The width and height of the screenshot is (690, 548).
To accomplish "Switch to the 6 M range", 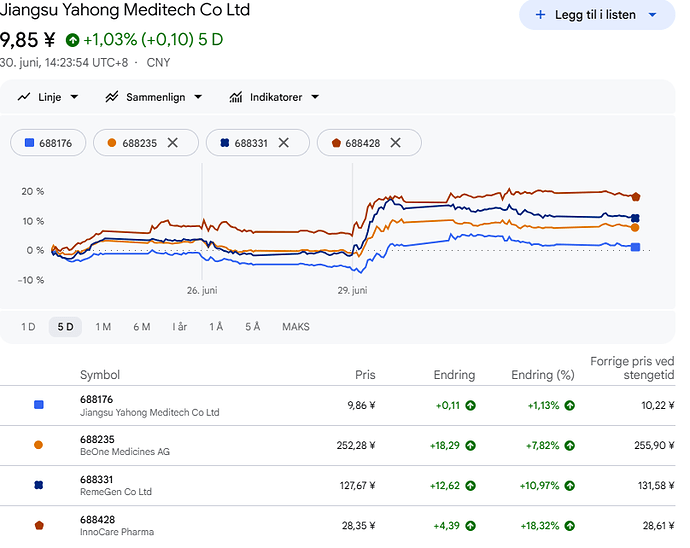I will click(x=142, y=327).
